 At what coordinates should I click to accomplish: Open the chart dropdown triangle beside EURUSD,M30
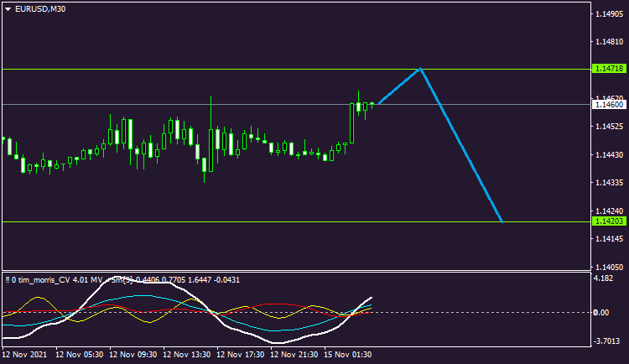(8, 9)
